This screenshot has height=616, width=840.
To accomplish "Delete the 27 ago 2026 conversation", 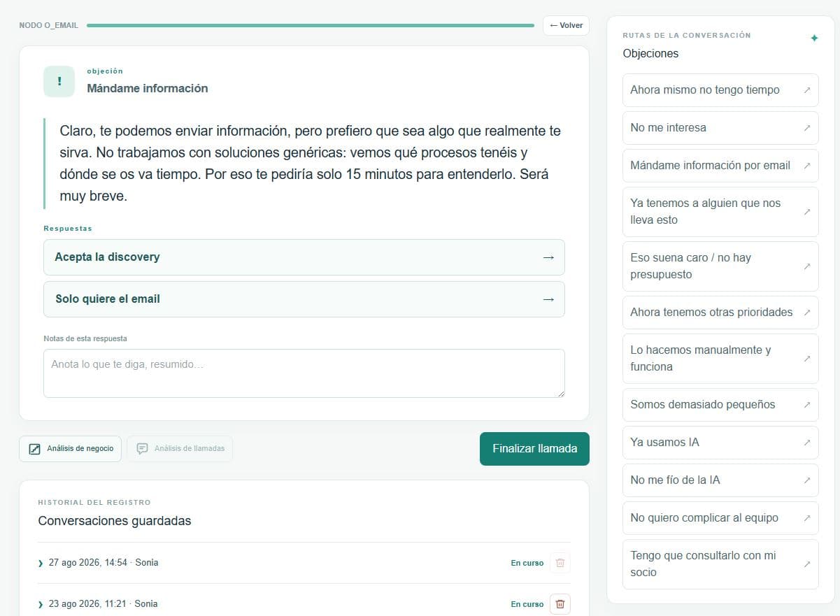I will coord(560,563).
